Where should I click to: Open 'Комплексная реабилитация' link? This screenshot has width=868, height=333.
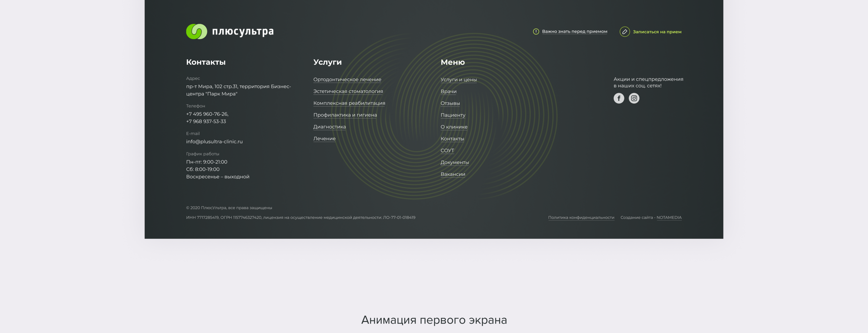point(349,103)
